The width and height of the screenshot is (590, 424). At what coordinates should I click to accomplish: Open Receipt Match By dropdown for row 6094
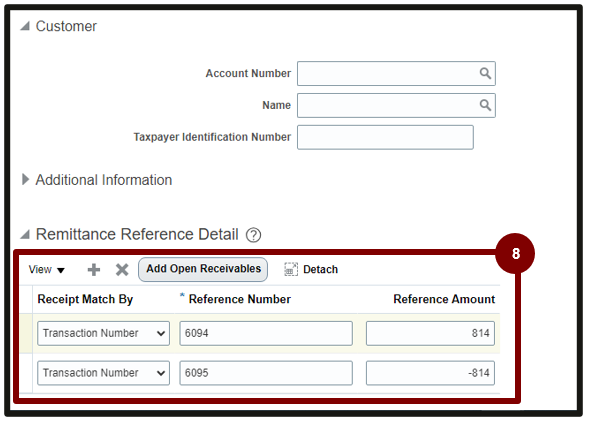click(103, 333)
